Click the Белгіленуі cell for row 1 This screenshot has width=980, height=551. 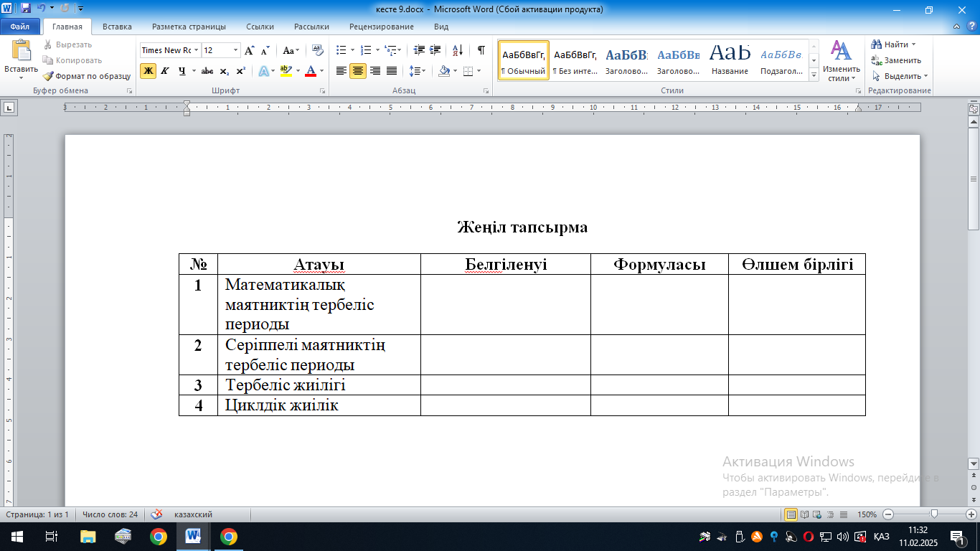click(505, 304)
